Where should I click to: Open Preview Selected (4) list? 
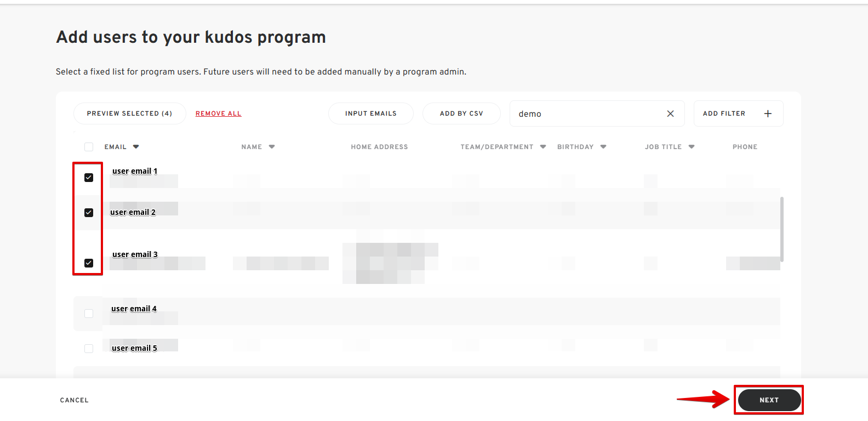(129, 113)
